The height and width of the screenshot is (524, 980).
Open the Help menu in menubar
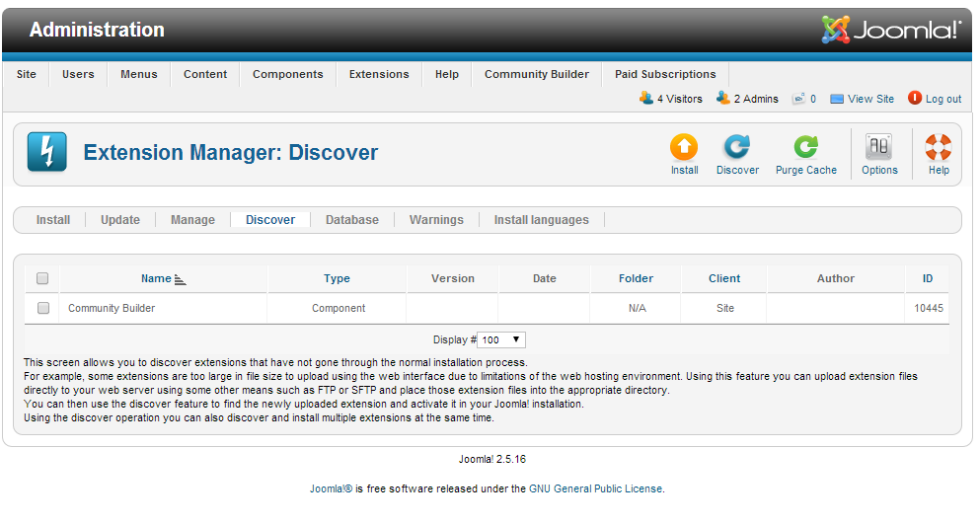pyautogui.click(x=447, y=74)
